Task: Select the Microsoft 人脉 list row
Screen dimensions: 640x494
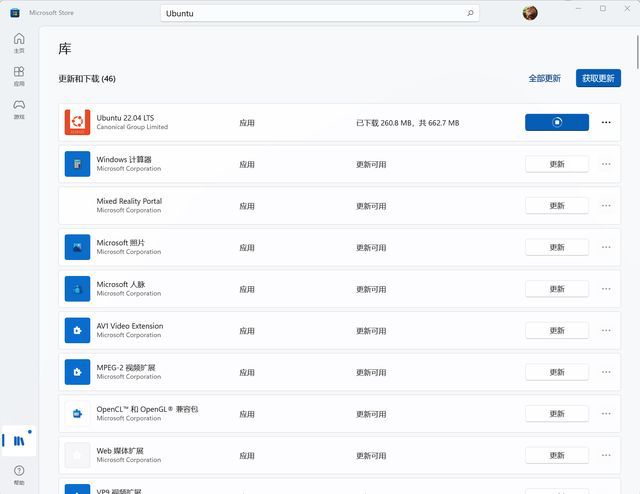Action: click(x=300, y=289)
